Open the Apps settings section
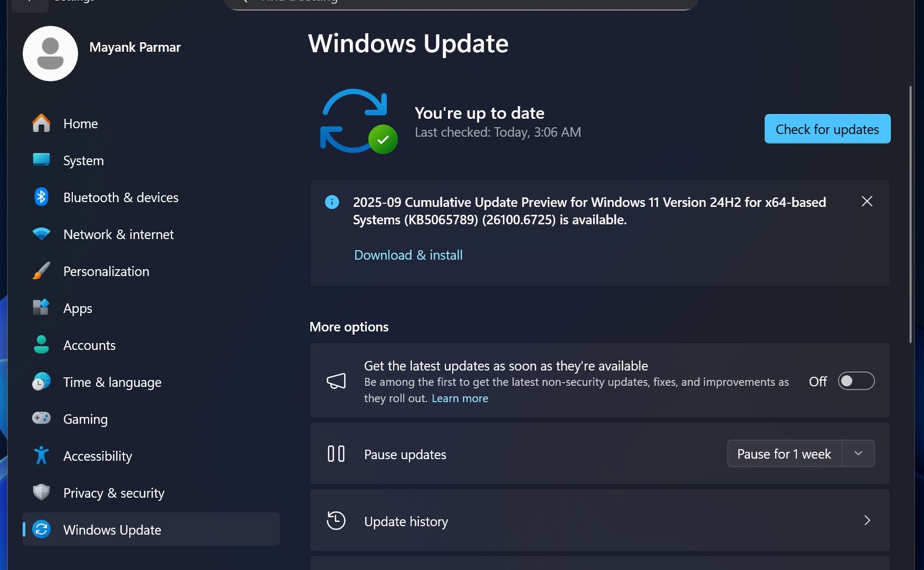This screenshot has width=924, height=570. (x=78, y=308)
